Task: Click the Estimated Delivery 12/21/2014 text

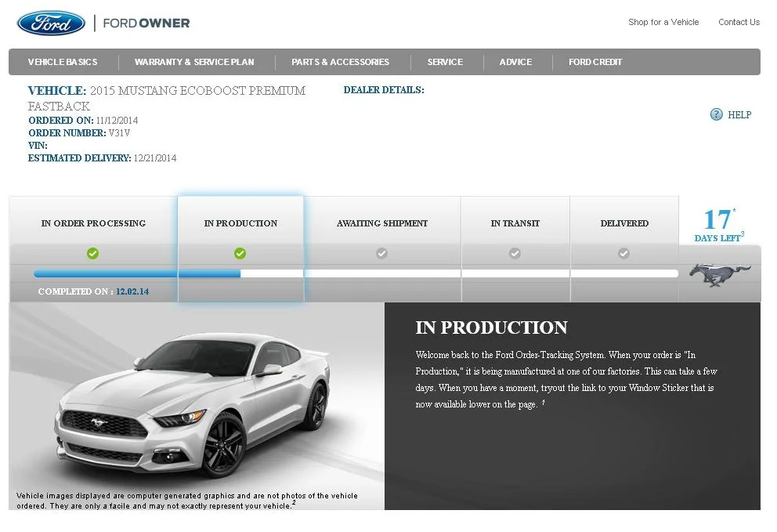Action: (x=102, y=158)
